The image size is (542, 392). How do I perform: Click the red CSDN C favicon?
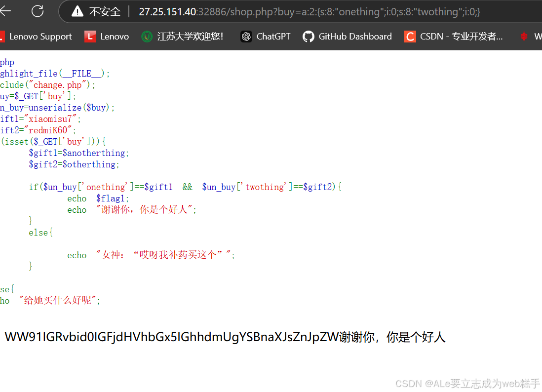410,37
